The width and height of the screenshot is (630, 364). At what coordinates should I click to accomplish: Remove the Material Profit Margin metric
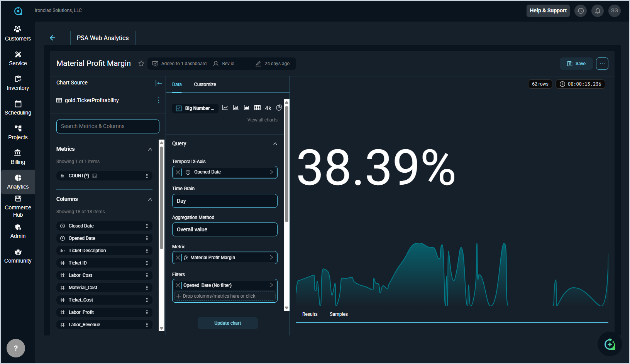178,258
